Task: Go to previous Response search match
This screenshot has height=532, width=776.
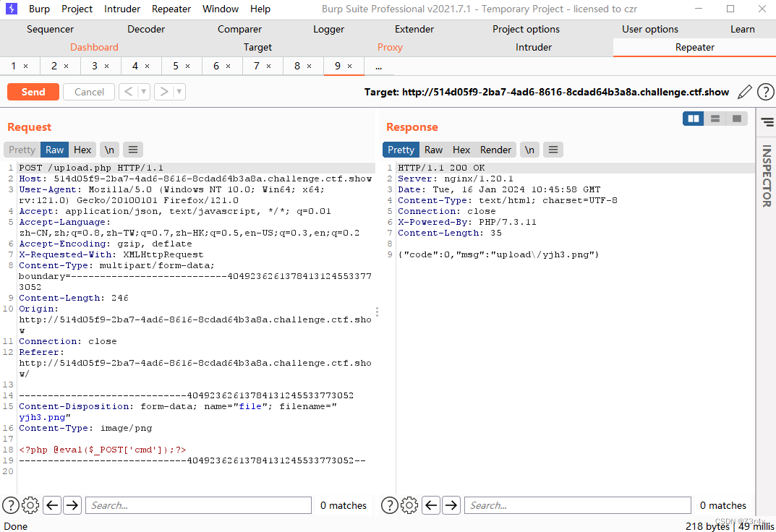Action: [431, 505]
